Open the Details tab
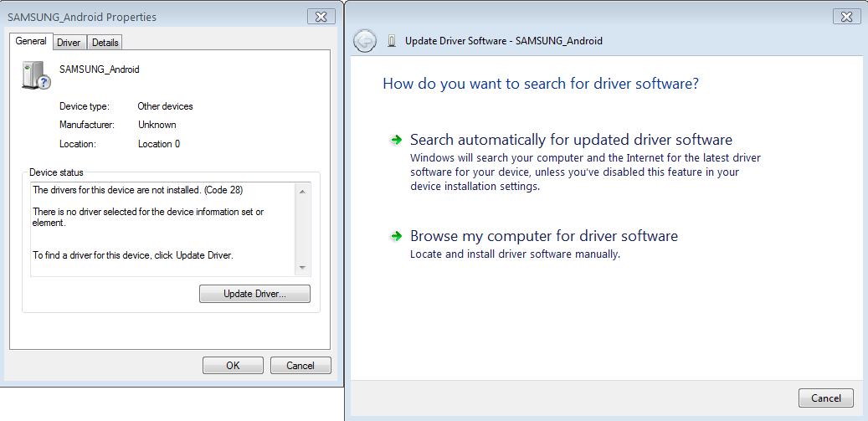Image resolution: width=868 pixels, height=421 pixels. click(x=105, y=43)
